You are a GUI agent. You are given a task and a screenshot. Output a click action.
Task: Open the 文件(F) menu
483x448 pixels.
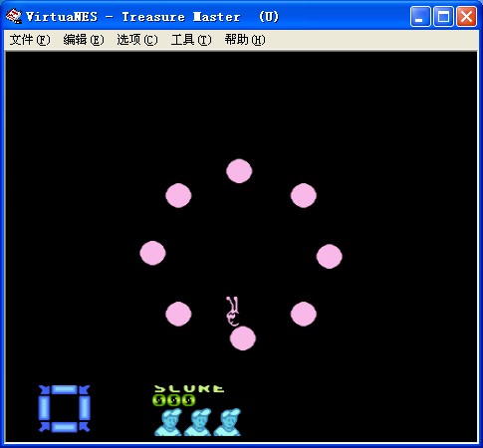(x=30, y=40)
